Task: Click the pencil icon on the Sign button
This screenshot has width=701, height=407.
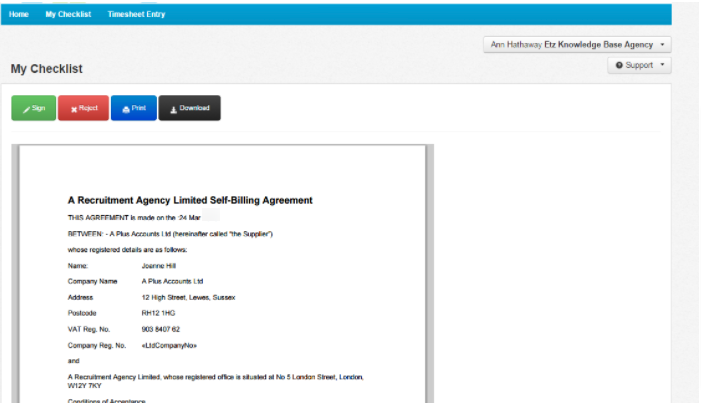Action: [x=26, y=109]
